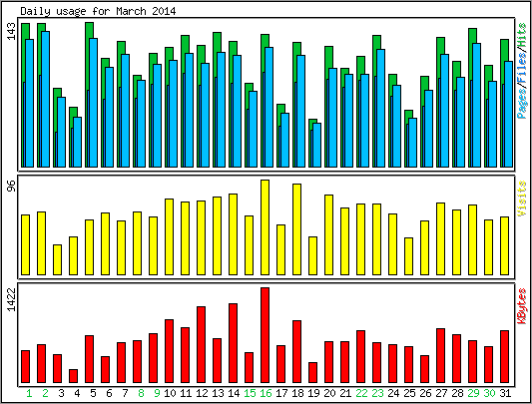
Task: Click the light blue Files bar for day 19
Action: pos(316,145)
